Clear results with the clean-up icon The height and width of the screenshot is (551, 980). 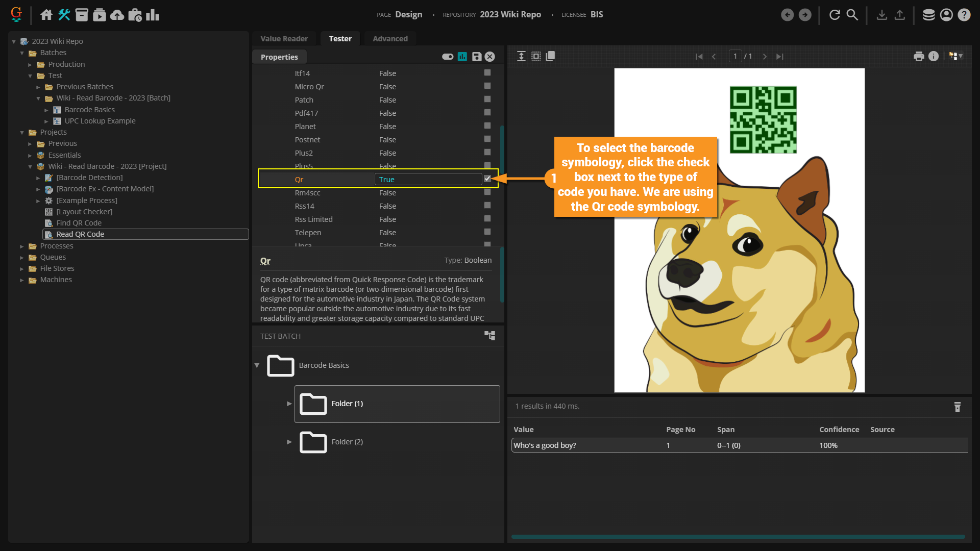point(957,407)
